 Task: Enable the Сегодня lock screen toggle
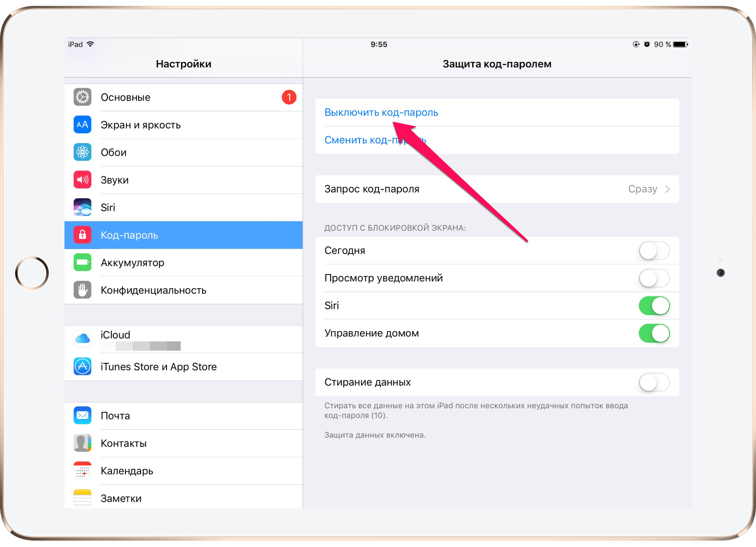[654, 251]
